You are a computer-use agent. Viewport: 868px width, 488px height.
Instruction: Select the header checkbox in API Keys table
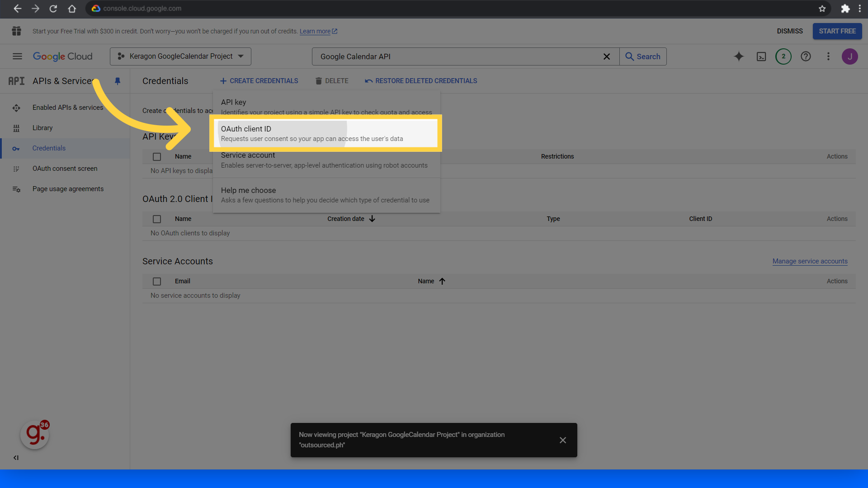click(x=157, y=156)
